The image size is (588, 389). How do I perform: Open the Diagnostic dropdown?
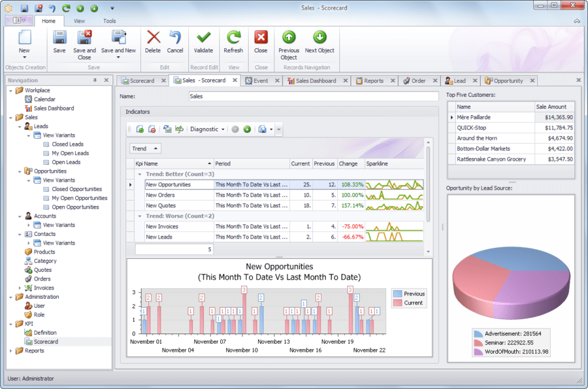point(206,129)
